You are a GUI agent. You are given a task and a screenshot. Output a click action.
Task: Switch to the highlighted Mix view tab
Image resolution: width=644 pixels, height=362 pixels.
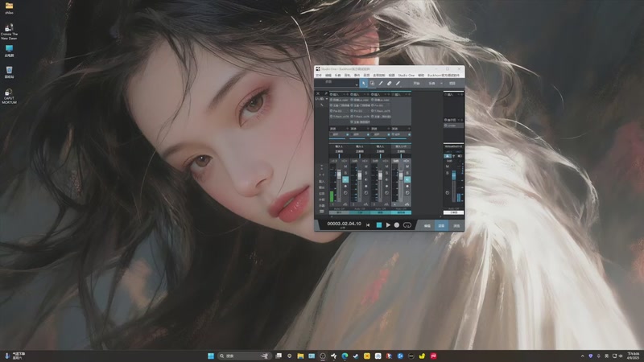(441, 226)
